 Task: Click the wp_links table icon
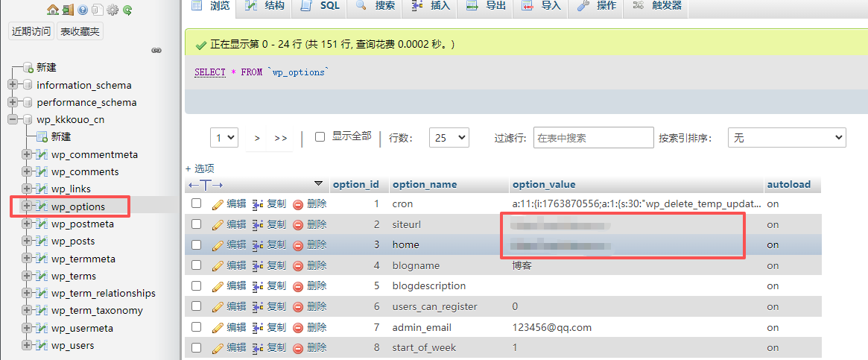pyautogui.click(x=42, y=189)
